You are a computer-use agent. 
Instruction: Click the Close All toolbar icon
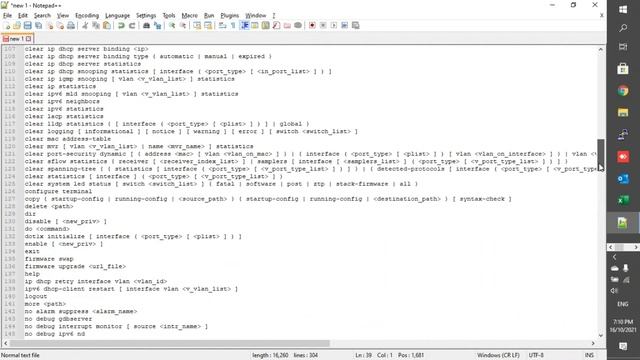[60, 25]
